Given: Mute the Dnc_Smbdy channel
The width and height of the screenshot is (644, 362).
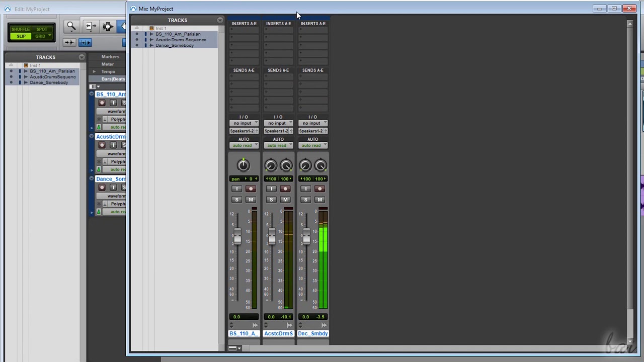Looking at the screenshot, I should [x=319, y=200].
